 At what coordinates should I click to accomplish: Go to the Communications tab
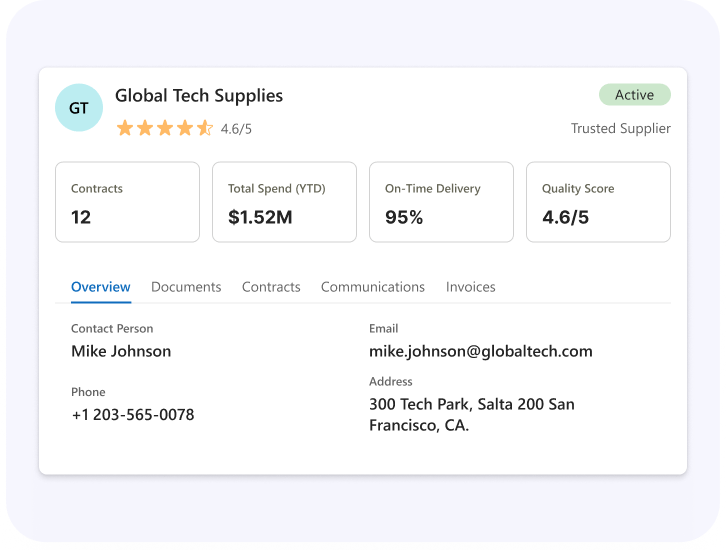point(373,287)
